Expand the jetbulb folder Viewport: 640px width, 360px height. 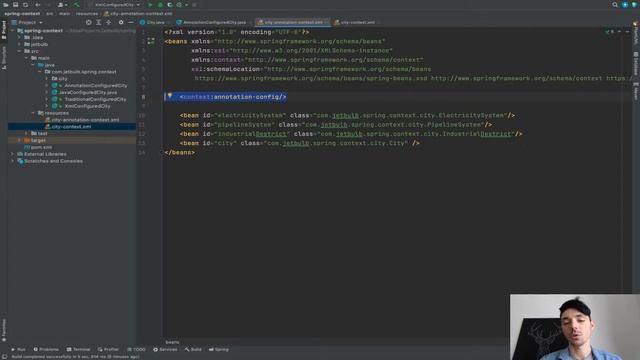19,44
